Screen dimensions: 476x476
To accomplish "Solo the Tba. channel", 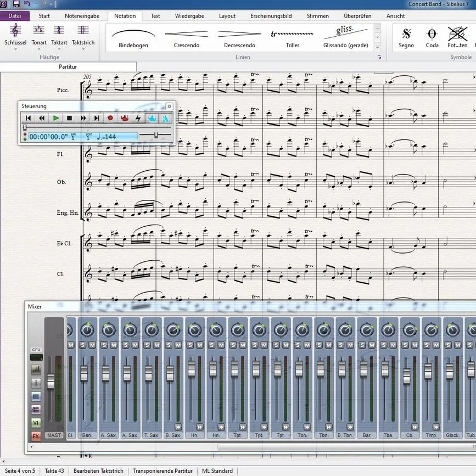I will [x=384, y=345].
